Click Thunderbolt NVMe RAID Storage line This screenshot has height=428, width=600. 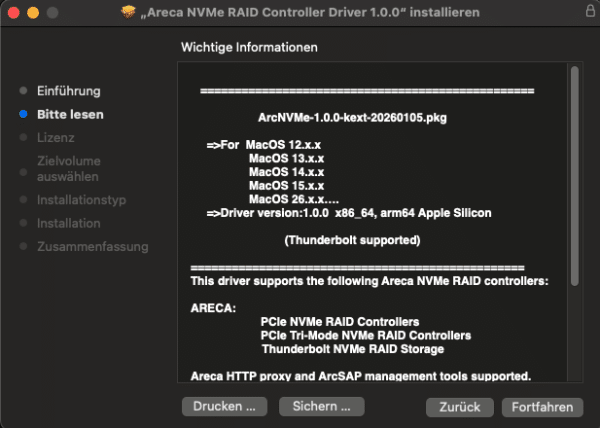pos(353,349)
